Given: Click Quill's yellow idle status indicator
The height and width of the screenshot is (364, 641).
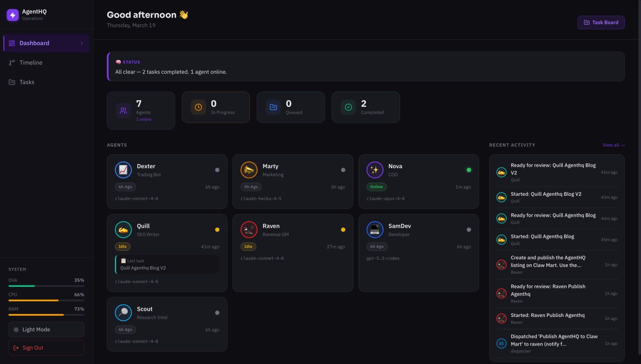Looking at the screenshot, I should (217, 229).
